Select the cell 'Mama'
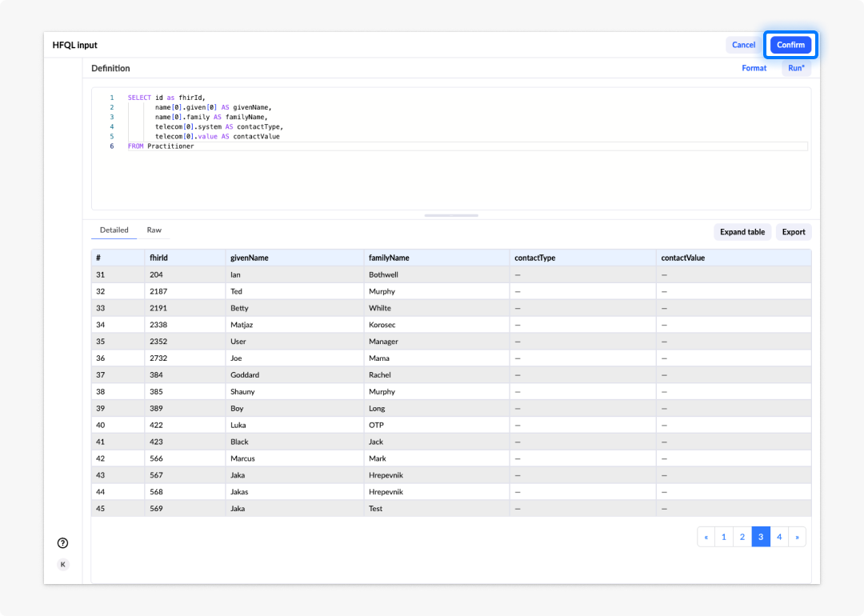The image size is (864, 616). point(437,358)
